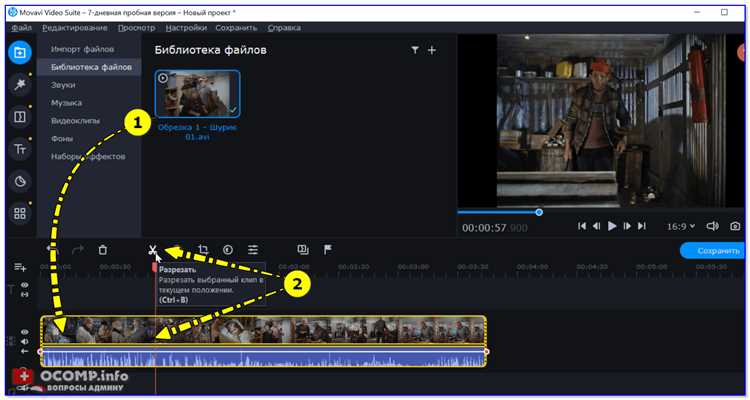This screenshot has height=400, width=750.
Task: Open the filters magic wand panel
Action: [x=20, y=85]
